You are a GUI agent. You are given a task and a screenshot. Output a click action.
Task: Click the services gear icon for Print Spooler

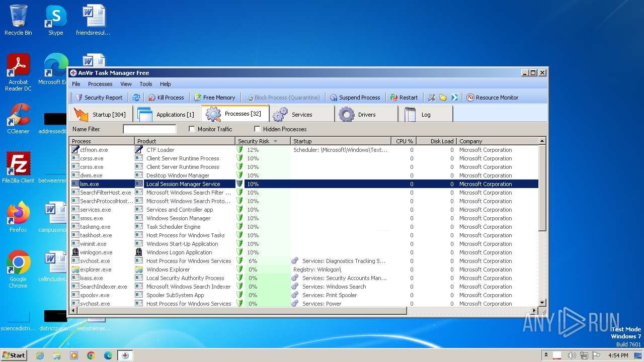[295, 295]
